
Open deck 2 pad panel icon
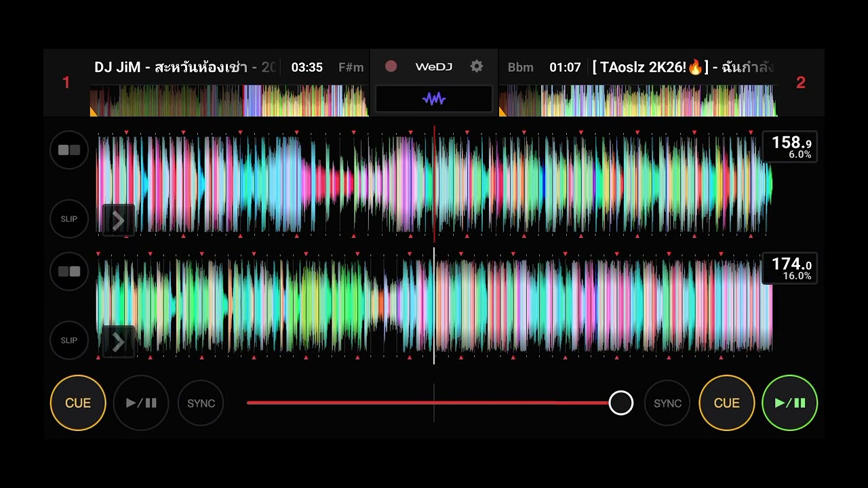[x=69, y=271]
